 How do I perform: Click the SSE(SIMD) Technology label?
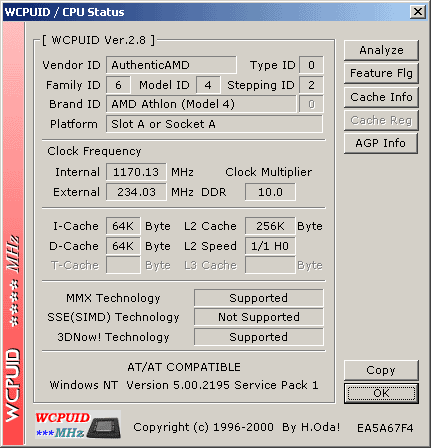[113, 317]
